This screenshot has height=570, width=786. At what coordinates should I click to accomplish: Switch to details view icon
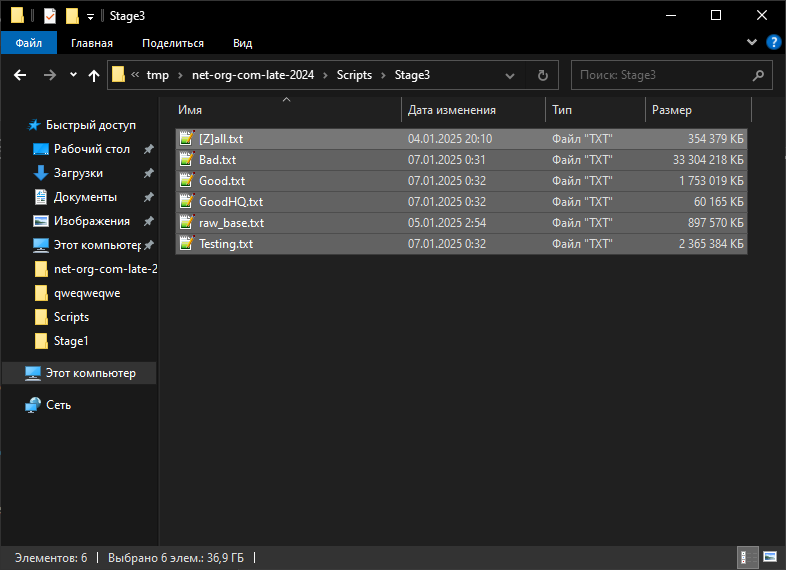(x=746, y=556)
